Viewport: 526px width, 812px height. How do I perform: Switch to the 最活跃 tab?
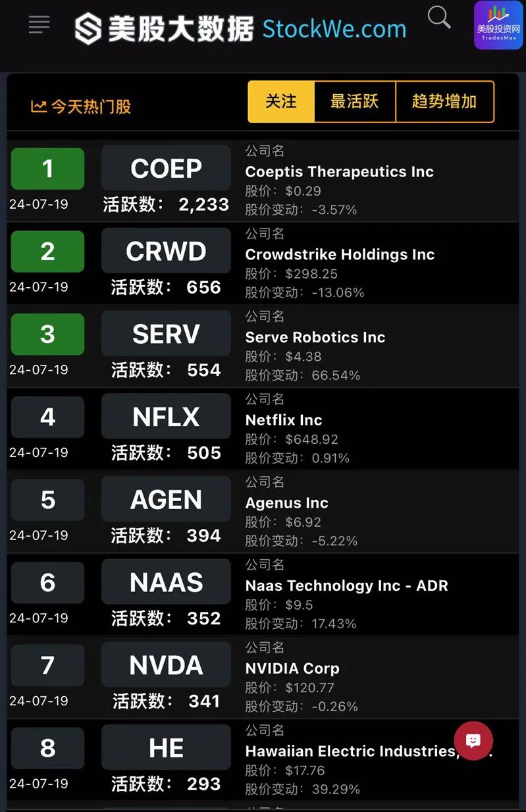tap(355, 101)
